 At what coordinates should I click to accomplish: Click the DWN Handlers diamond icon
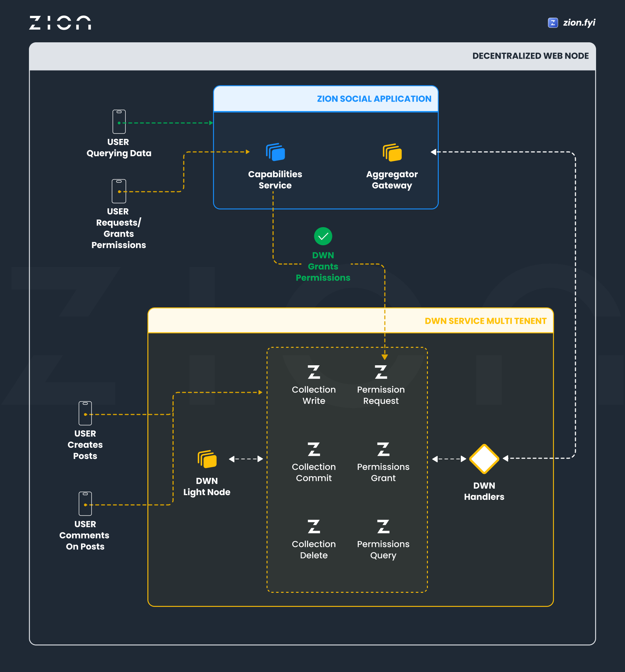(x=484, y=459)
